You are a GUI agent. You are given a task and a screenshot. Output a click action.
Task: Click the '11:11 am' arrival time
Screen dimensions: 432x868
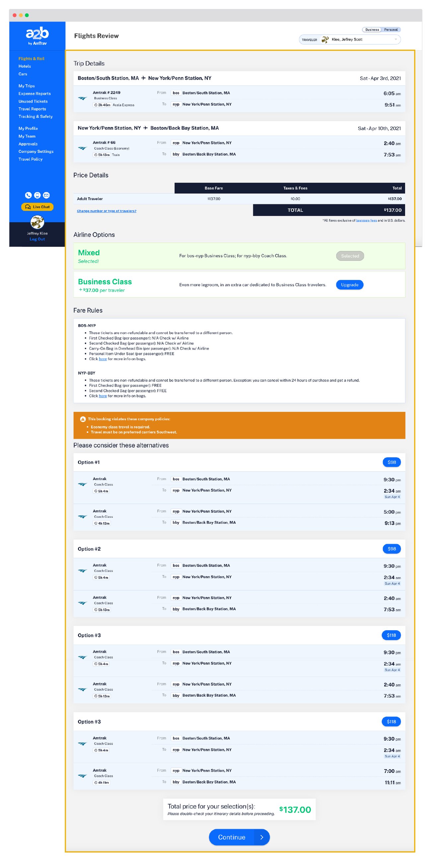[x=393, y=782]
